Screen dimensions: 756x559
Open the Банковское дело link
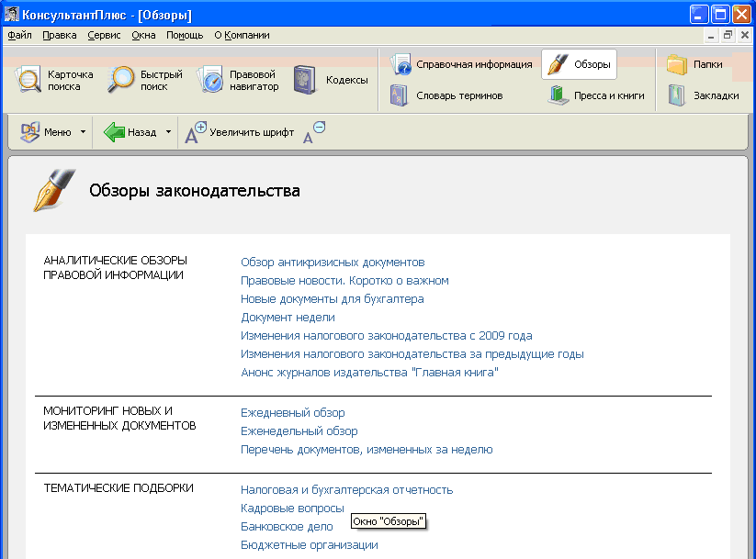(287, 526)
